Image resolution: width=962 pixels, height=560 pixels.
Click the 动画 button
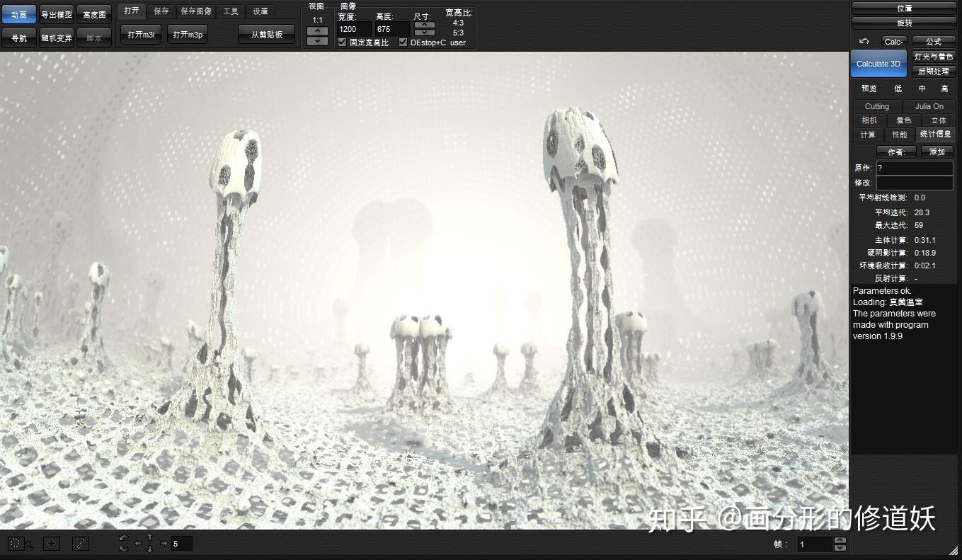click(19, 15)
